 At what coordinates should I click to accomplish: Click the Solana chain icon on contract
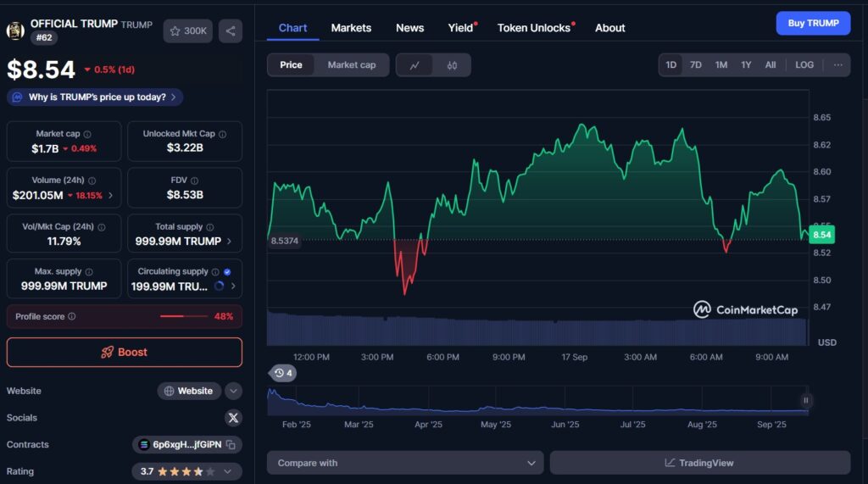144,445
